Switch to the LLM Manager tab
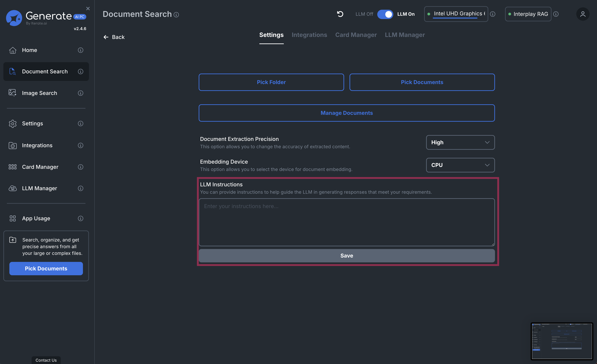Viewport: 597px width, 364px height. (x=405, y=35)
